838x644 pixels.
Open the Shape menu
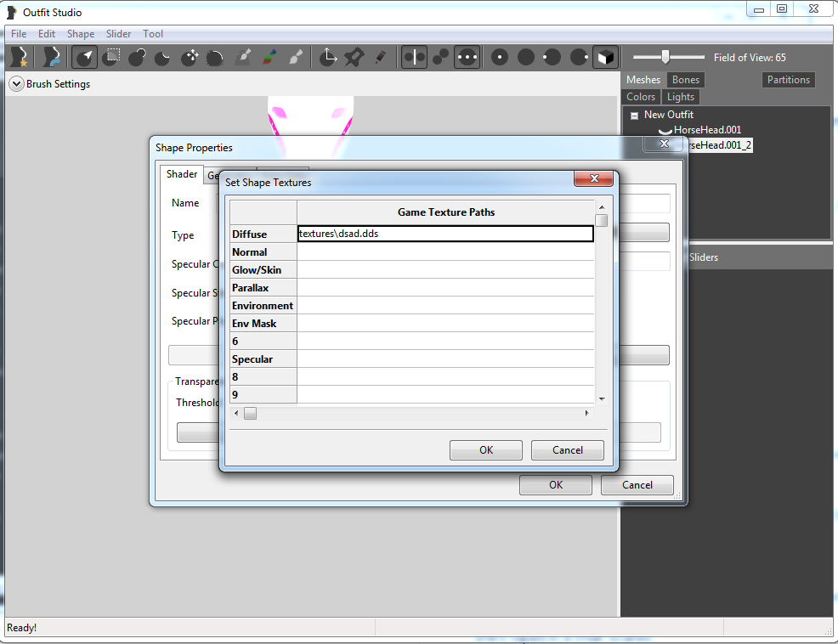tap(81, 34)
